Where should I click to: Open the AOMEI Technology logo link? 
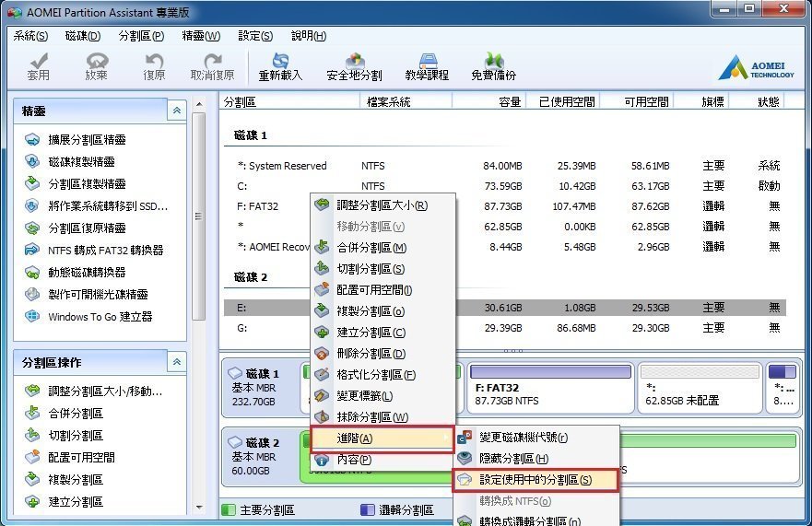[756, 67]
